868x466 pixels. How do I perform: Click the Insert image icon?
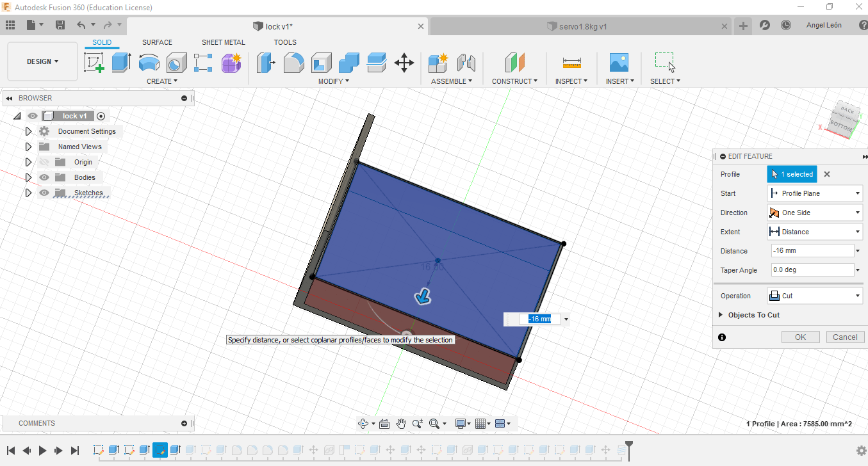tap(619, 63)
